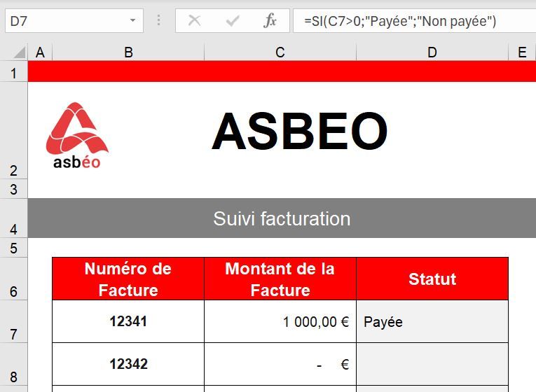Click the Numéro de Facture header cell
This screenshot has height=392, width=536.
[128, 279]
